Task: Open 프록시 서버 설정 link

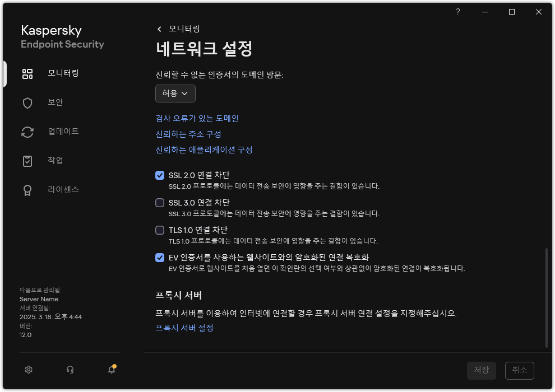Action: tap(184, 328)
